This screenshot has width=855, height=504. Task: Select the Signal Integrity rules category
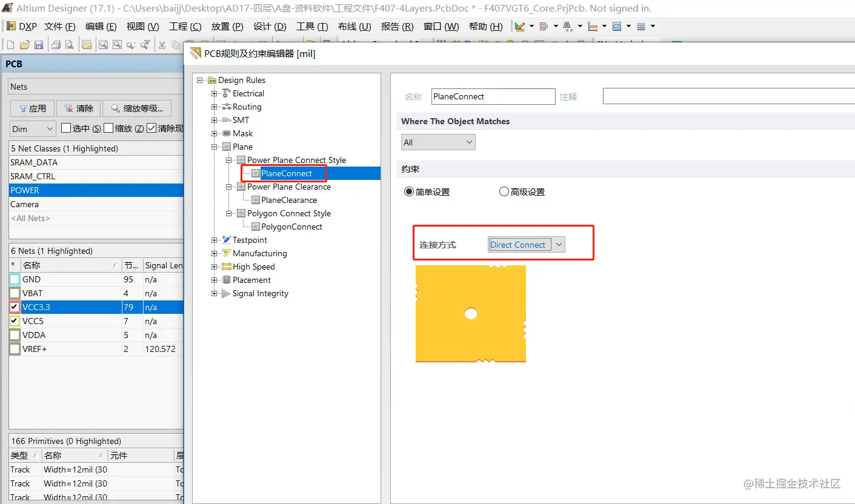[x=261, y=293]
